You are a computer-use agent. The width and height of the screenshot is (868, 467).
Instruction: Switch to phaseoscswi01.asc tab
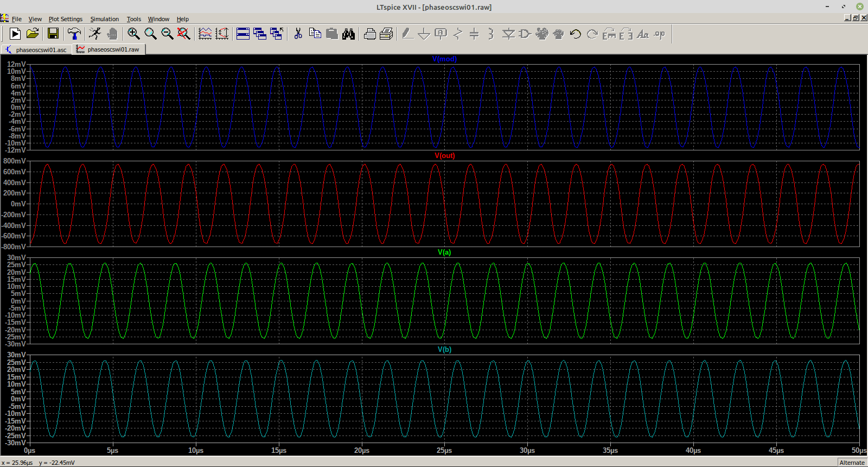pyautogui.click(x=36, y=49)
